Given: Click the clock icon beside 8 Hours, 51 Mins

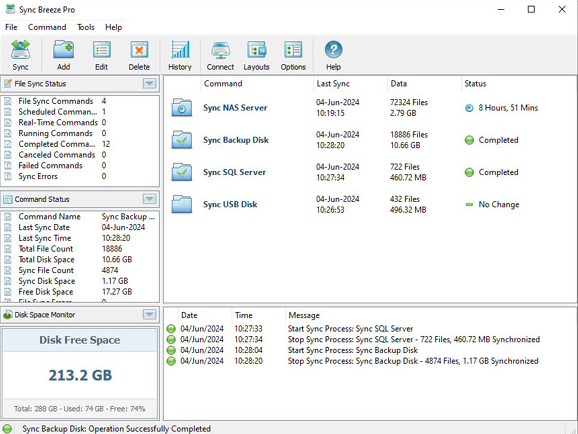Looking at the screenshot, I should click(x=469, y=108).
